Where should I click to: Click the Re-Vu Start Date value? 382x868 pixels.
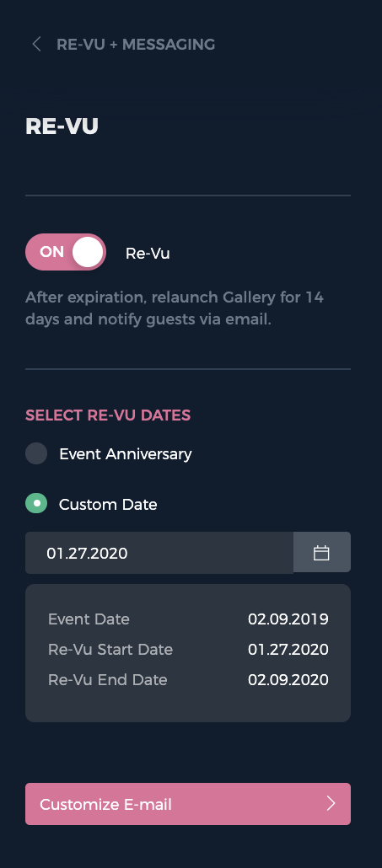[288, 650]
